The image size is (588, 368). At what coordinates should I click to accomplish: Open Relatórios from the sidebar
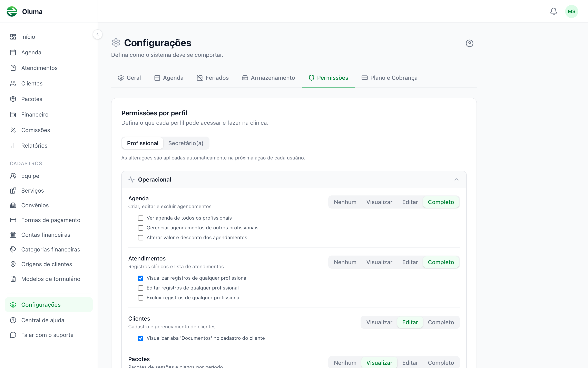pos(49,146)
